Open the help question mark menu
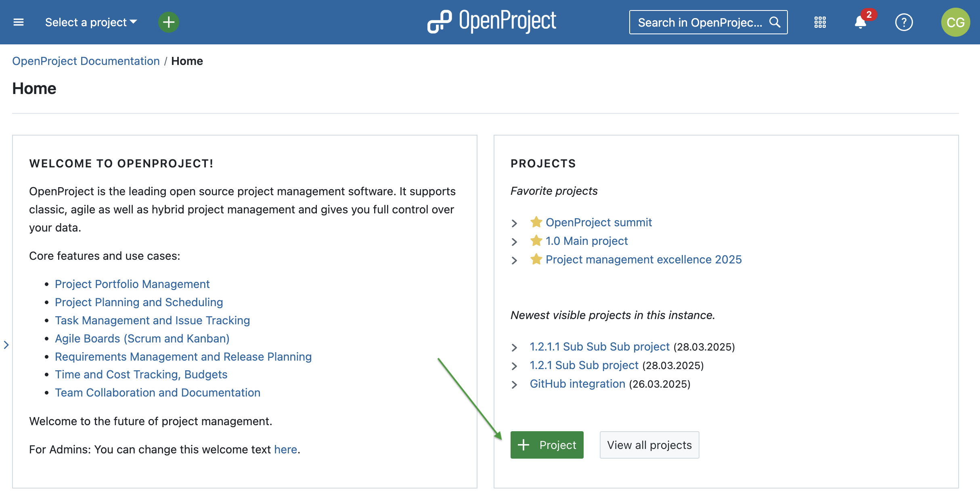Viewport: 980px width, 501px height. pyautogui.click(x=904, y=22)
